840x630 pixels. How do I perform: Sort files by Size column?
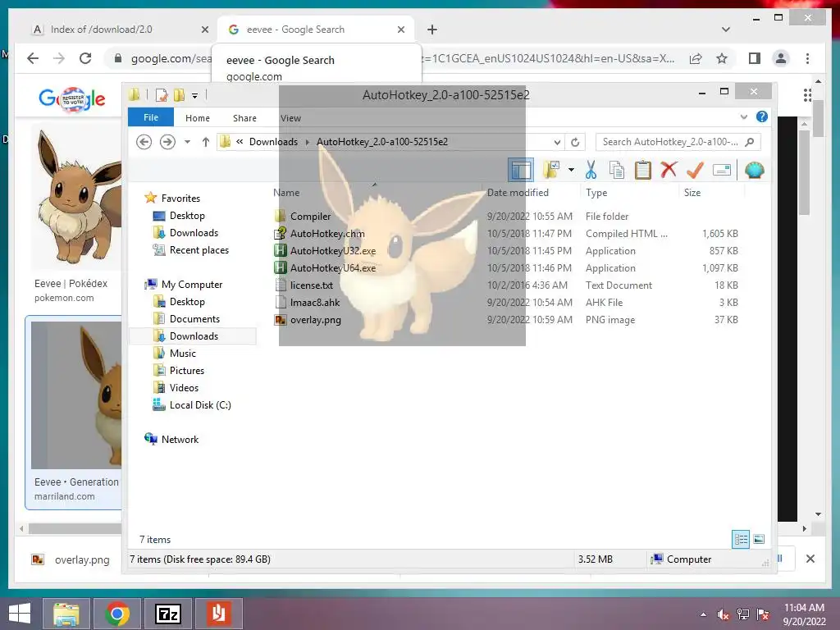[692, 193]
